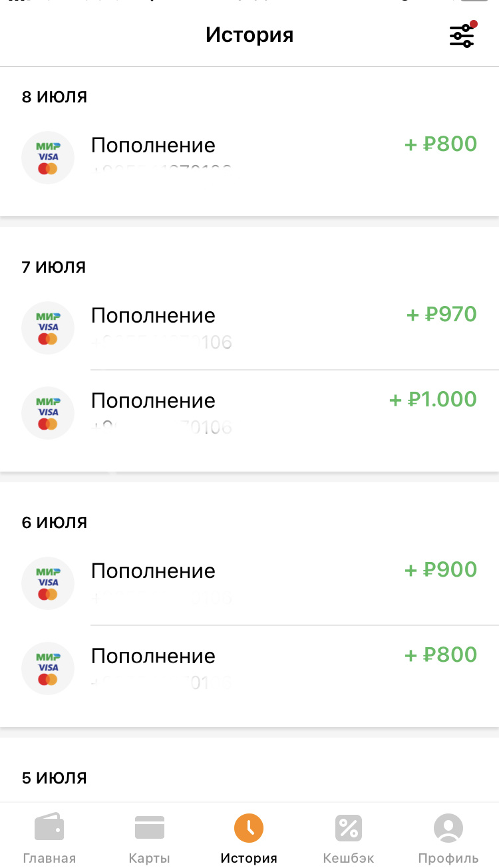The height and width of the screenshot is (868, 499).
Task: Tap the last 6 июля Пополнение entry
Action: click(153, 656)
